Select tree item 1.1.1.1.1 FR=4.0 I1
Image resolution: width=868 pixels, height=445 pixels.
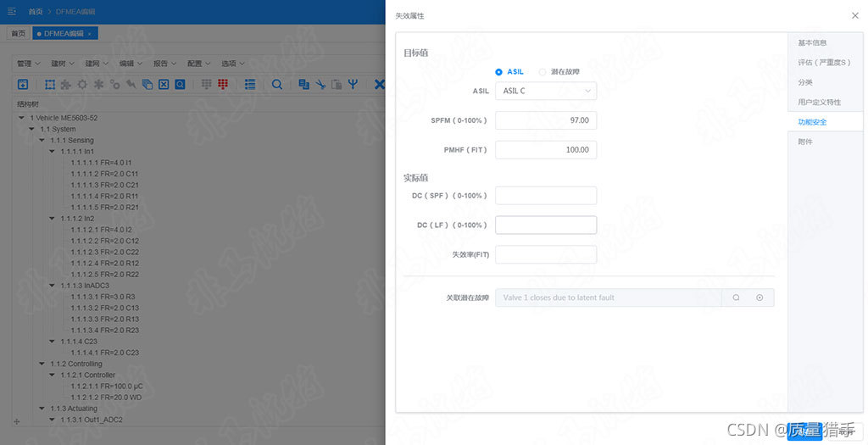102,163
